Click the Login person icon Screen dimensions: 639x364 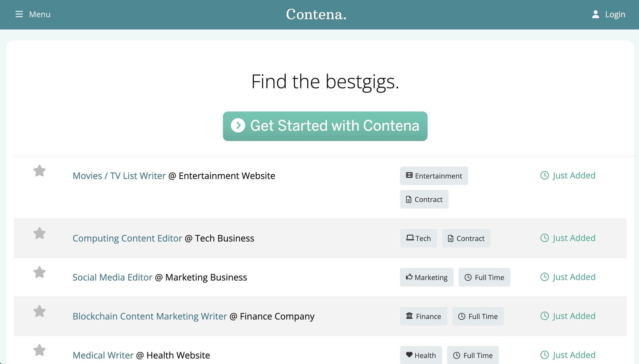tap(596, 14)
